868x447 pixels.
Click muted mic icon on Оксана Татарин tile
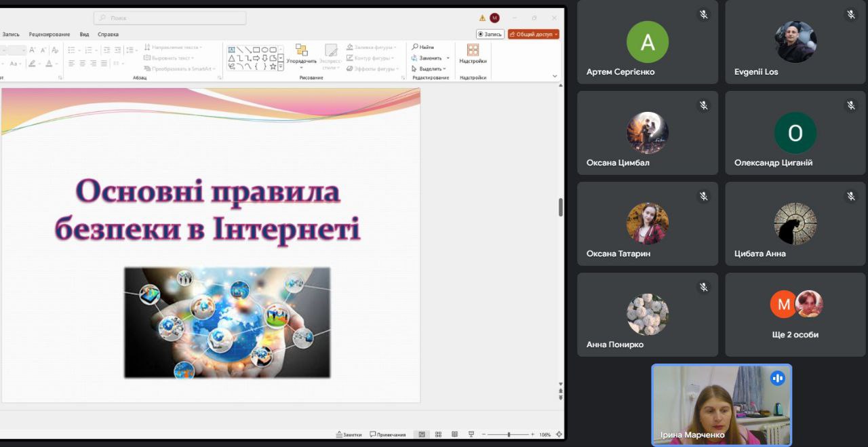(x=704, y=196)
